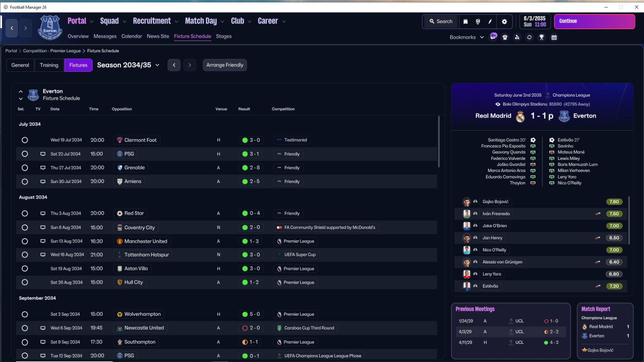
Task: Select the Clermont Foot fixture radio button
Action: coord(25,140)
